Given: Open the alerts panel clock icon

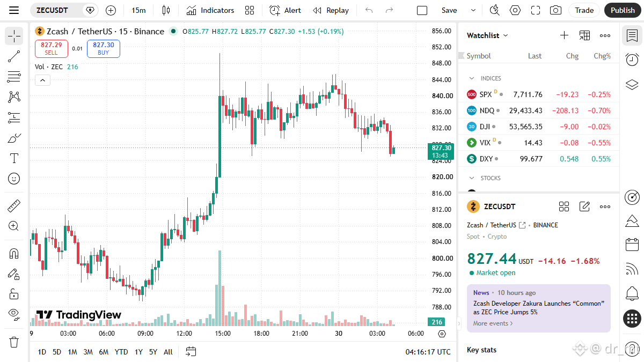Looking at the screenshot, I should tap(632, 60).
